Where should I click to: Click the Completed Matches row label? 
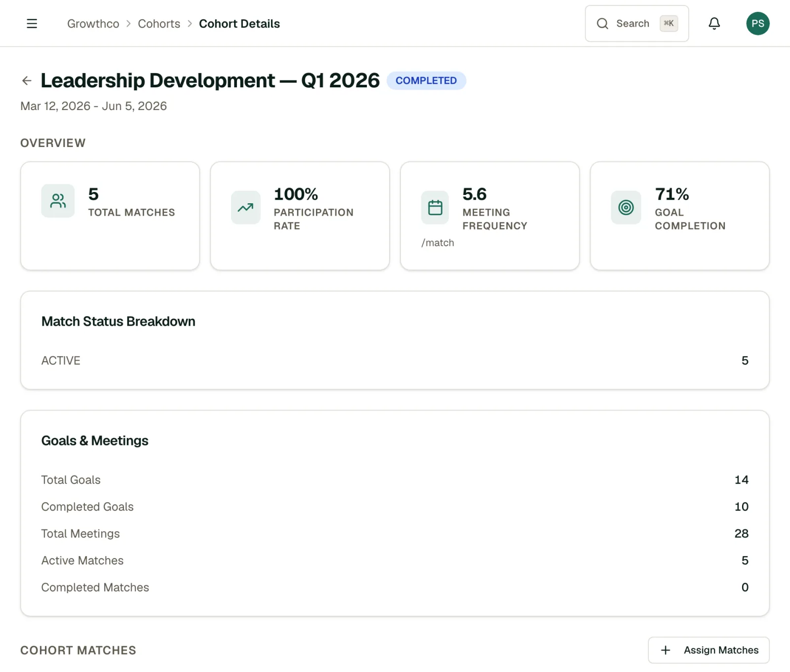point(95,588)
